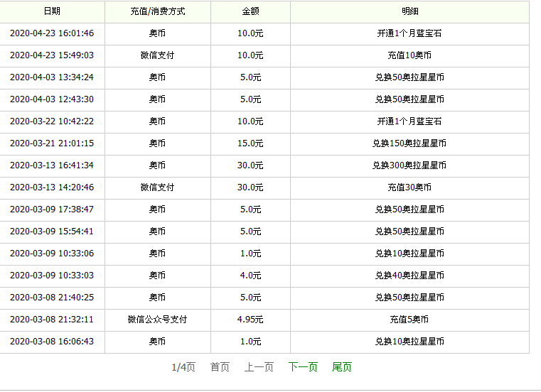Screen dimensions: 541x392
Task: Click the 兑换300奥拉星星币 detail cell
Action: [410, 165]
